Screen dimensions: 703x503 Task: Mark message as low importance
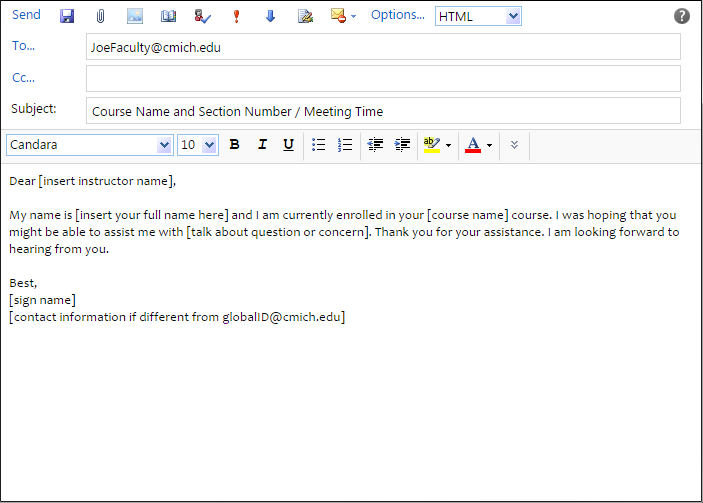[x=270, y=16]
